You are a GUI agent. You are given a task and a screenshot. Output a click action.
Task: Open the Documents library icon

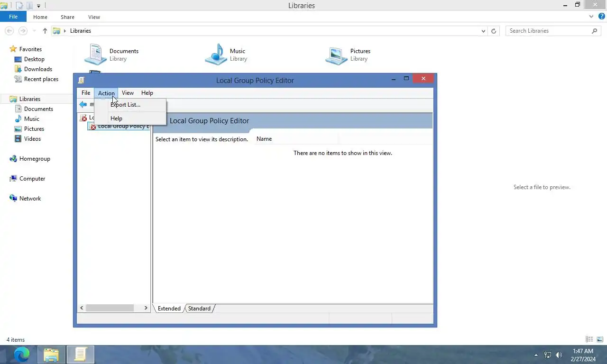[95, 55]
